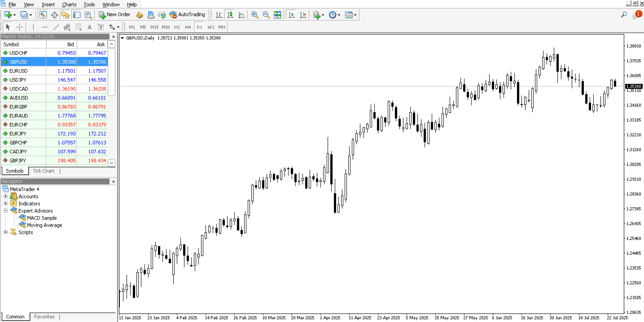644x322 pixels.
Task: Select the D1 timeframe button
Action: (199, 27)
